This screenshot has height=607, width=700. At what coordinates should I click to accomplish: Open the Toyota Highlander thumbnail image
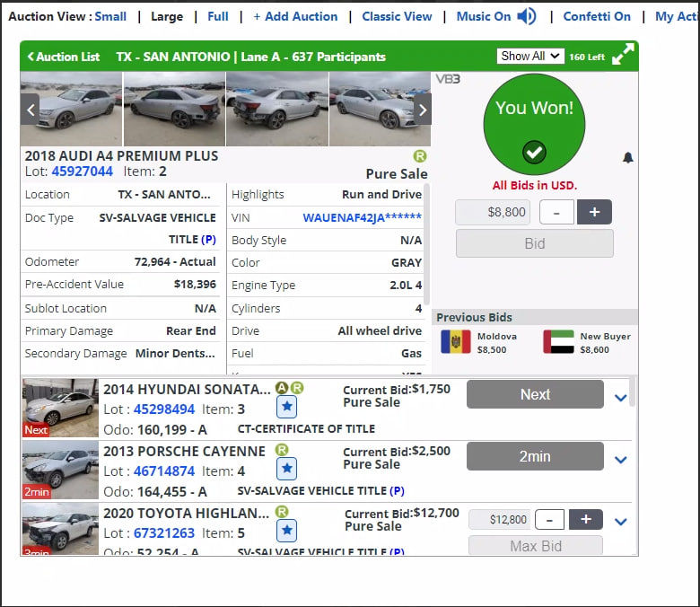point(60,529)
